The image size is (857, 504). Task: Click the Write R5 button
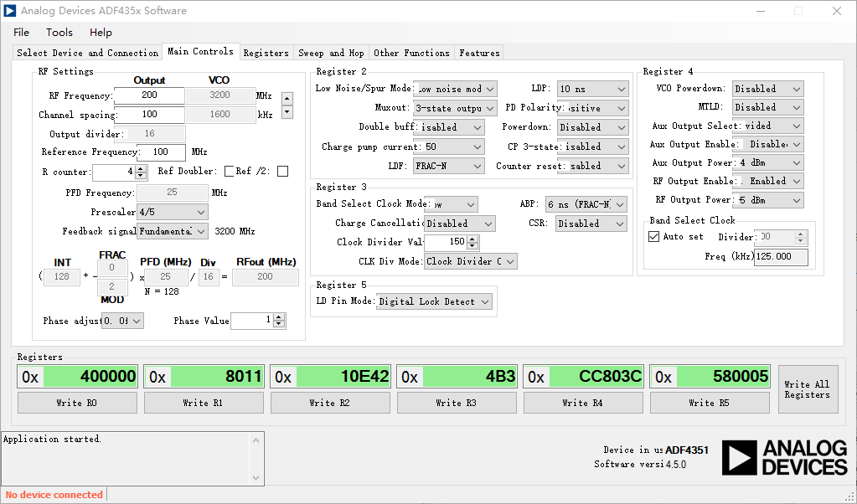tap(710, 403)
